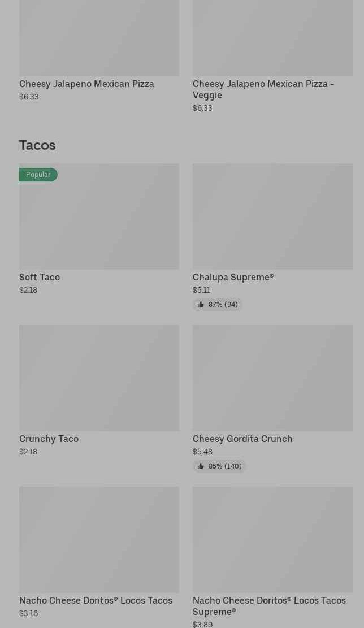Open Nacho Cheese Doritos Locos Tacos image

pos(99,540)
